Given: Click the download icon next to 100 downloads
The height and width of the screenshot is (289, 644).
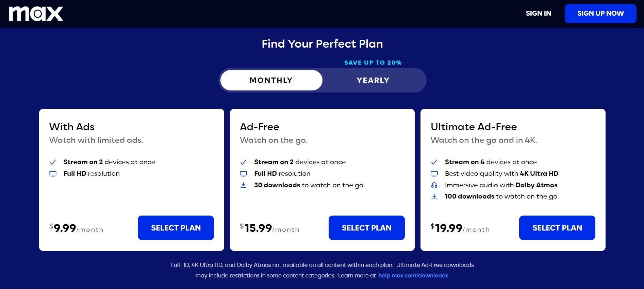Looking at the screenshot, I should click(434, 197).
